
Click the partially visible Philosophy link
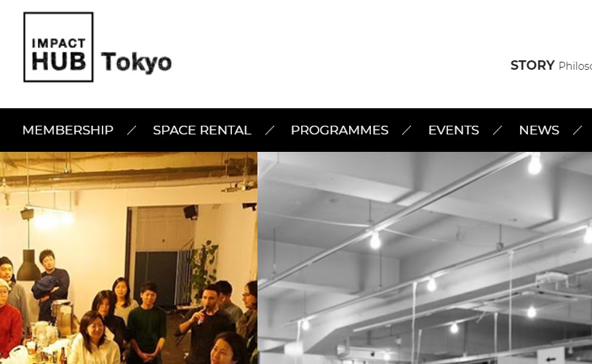point(575,66)
